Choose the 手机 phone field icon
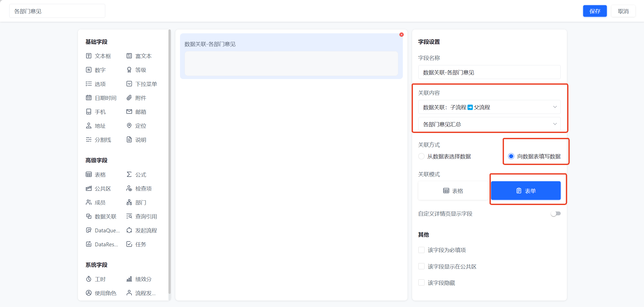Image resolution: width=644 pixels, height=307 pixels. point(88,112)
